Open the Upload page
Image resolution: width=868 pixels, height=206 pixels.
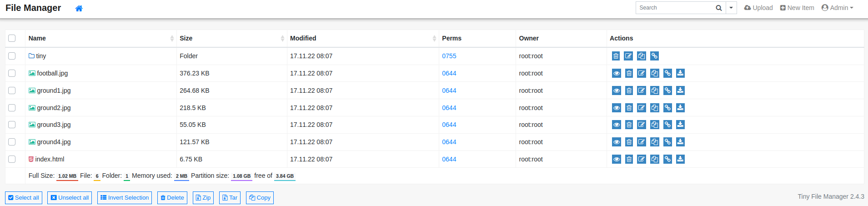point(758,8)
